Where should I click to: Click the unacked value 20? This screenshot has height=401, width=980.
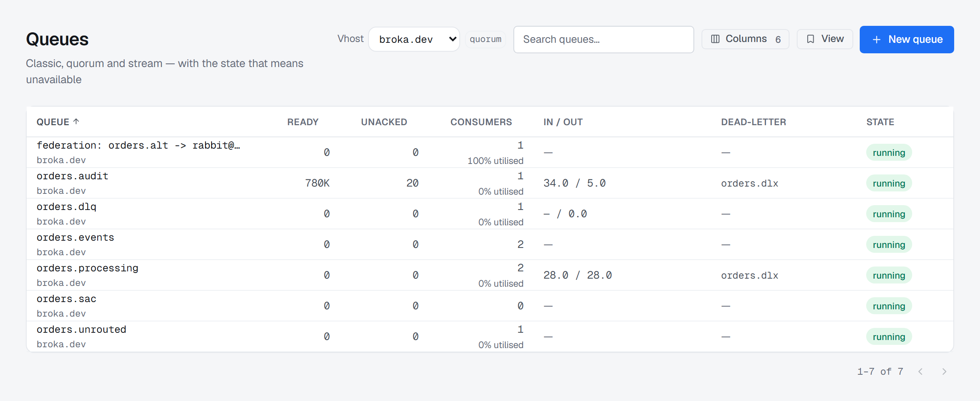point(413,183)
